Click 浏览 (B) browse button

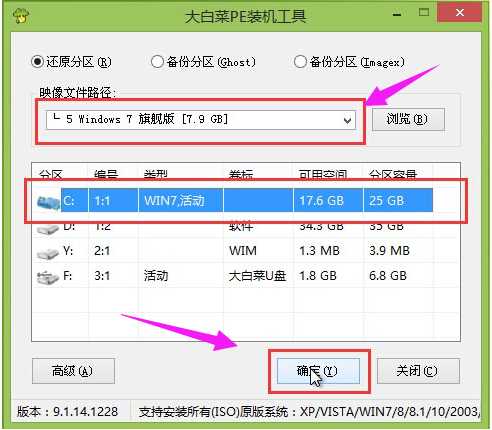pos(408,119)
